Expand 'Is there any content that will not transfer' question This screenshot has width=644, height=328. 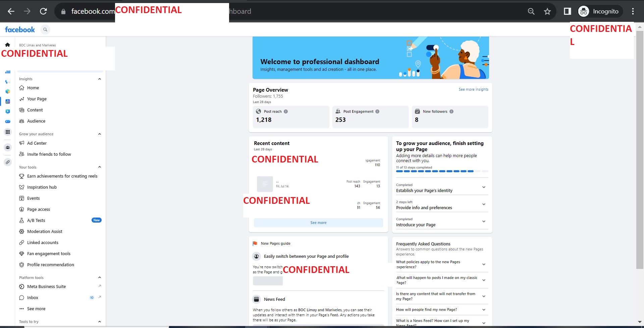point(484,296)
